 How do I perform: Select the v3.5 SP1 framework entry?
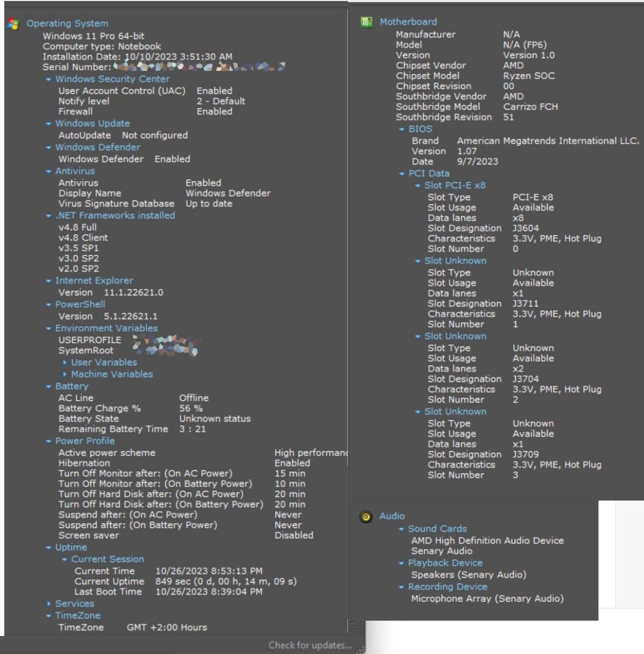click(79, 249)
